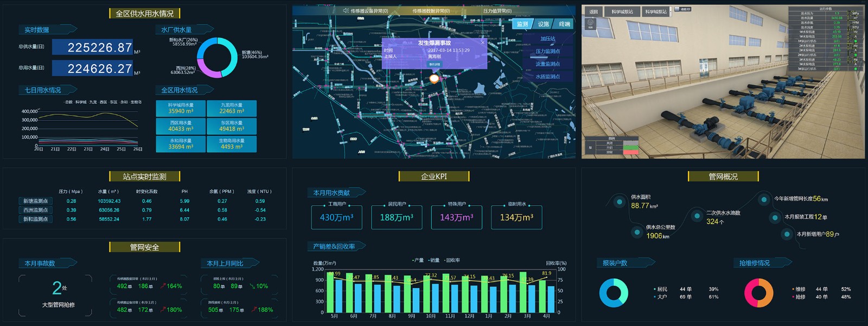Expand the 流量监测点 list entry on map

point(547,64)
